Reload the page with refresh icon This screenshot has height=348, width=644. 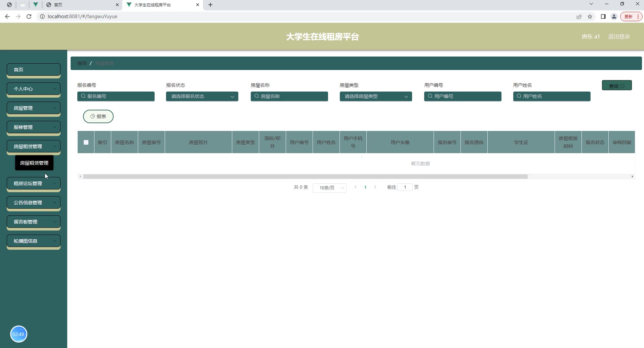pyautogui.click(x=29, y=16)
